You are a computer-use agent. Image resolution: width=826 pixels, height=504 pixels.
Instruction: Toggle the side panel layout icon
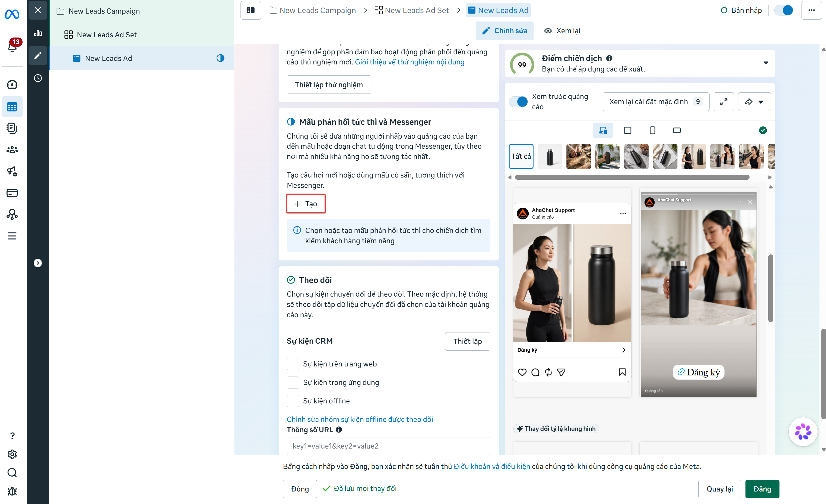pos(250,10)
